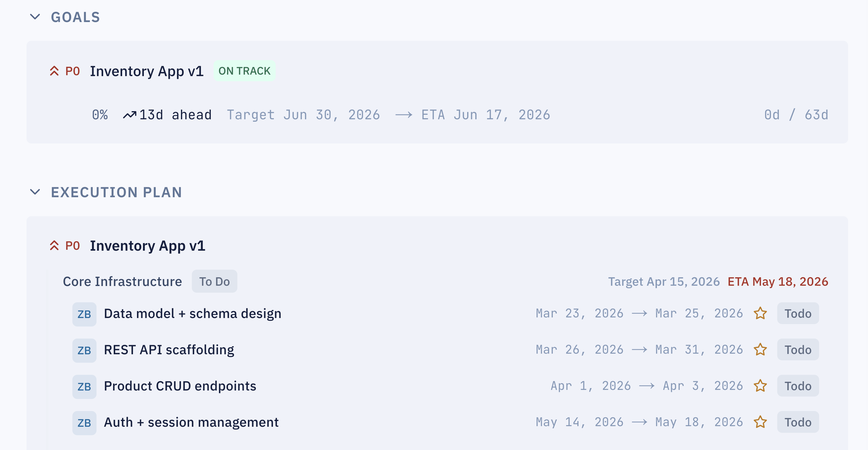
Task: Click the ZB avatar on Auth + session management
Action: (x=84, y=422)
